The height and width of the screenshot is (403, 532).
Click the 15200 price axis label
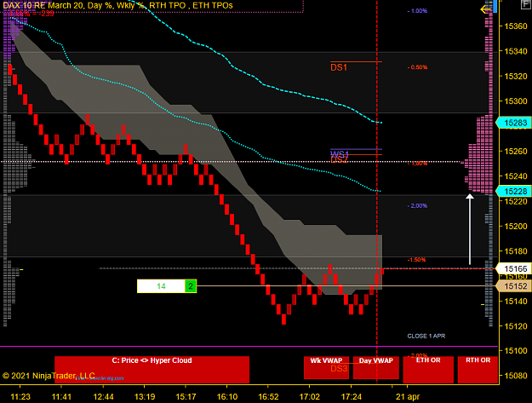point(516,226)
